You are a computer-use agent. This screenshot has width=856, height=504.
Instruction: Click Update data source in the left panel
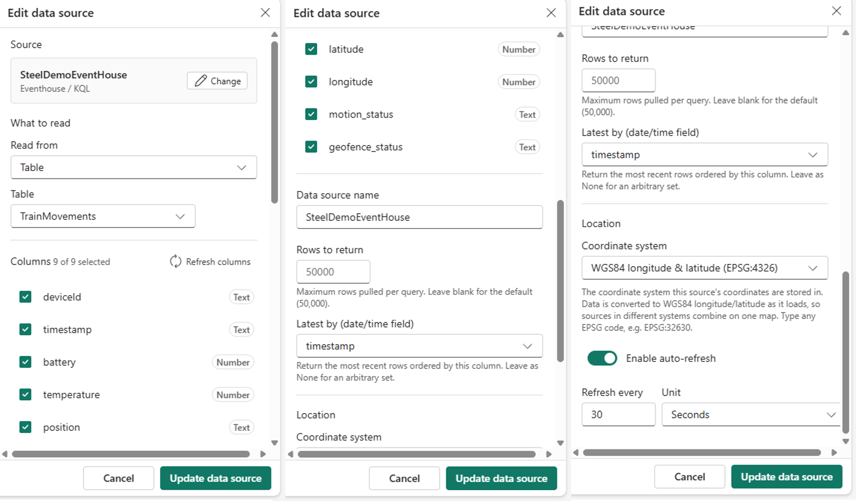point(215,478)
